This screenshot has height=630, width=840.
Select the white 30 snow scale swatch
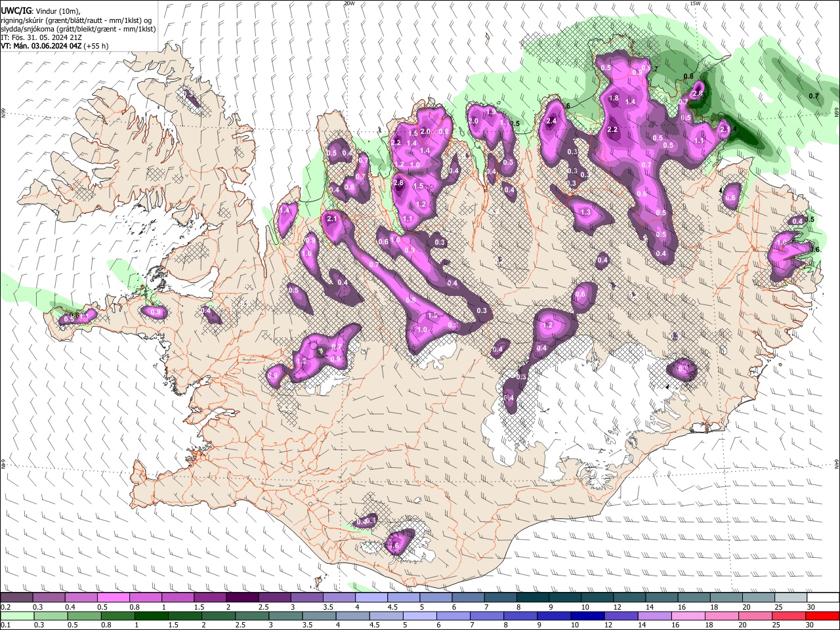click(x=823, y=597)
